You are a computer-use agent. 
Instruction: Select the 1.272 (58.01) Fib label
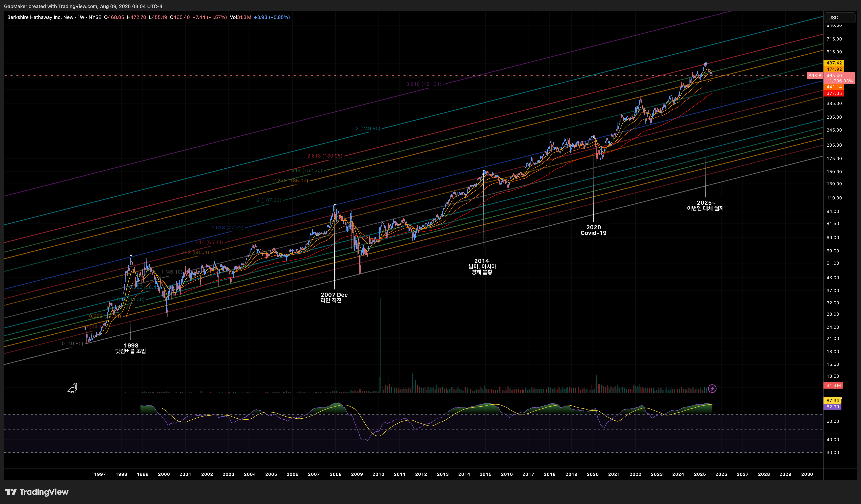[193, 252]
